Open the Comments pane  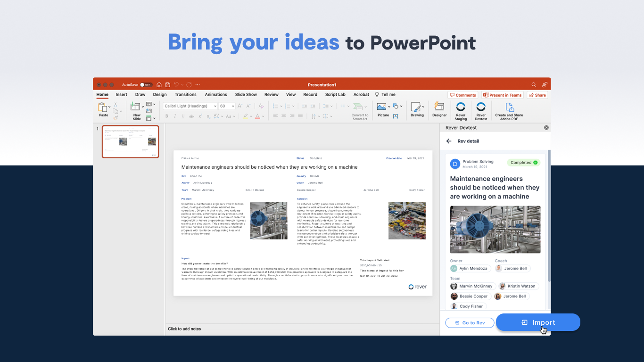tap(463, 95)
